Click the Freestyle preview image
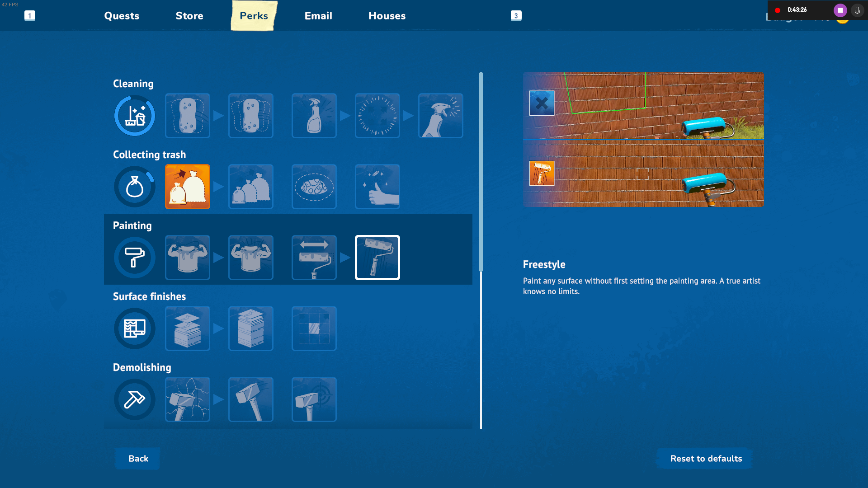This screenshot has height=488, width=868. (x=643, y=140)
